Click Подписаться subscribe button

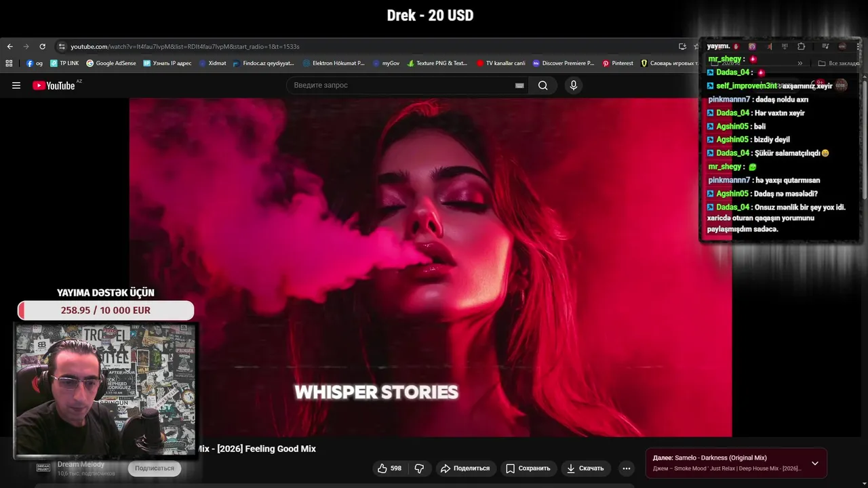(x=155, y=468)
